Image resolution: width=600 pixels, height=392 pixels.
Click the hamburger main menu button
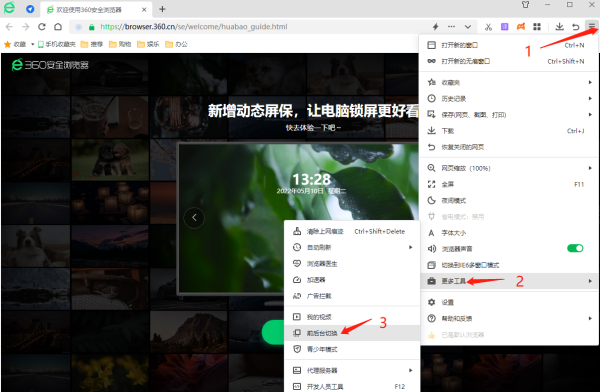(x=592, y=26)
